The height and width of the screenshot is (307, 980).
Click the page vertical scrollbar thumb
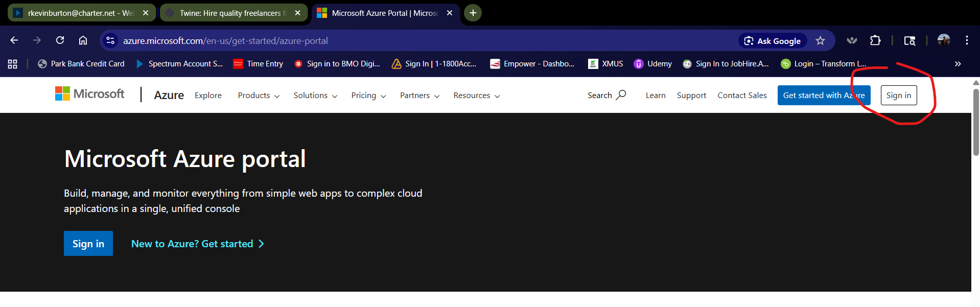pos(976,123)
